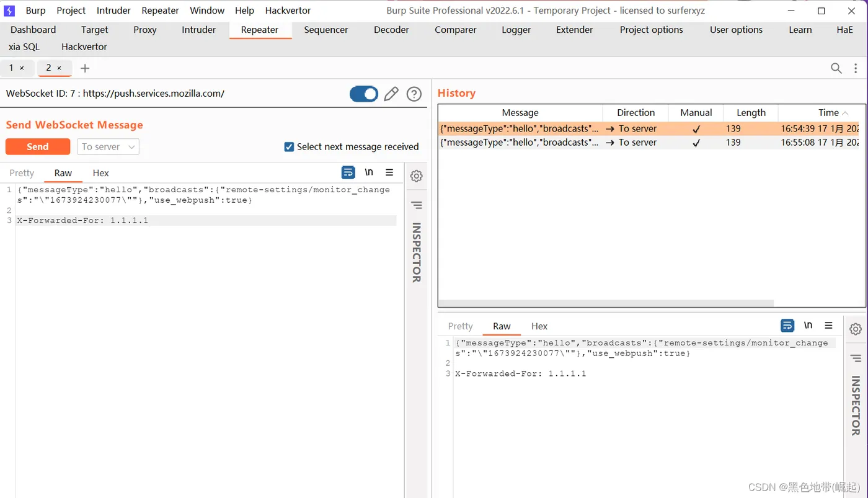The image size is (868, 498).
Task: Toggle word wrap icon in send message editor
Action: (348, 172)
